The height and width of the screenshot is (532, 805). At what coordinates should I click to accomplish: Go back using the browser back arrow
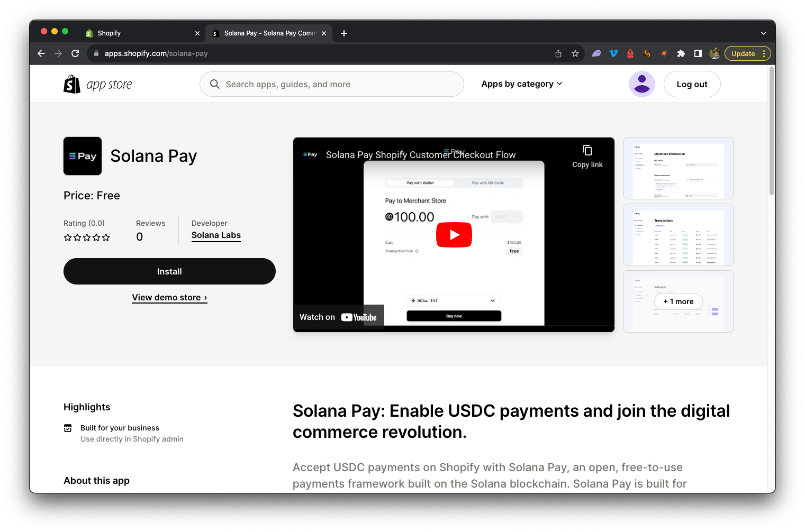(41, 53)
